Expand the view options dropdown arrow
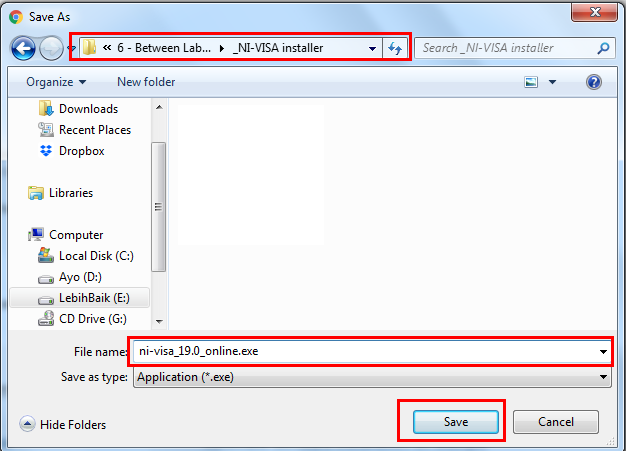626x451 pixels. 553,82
